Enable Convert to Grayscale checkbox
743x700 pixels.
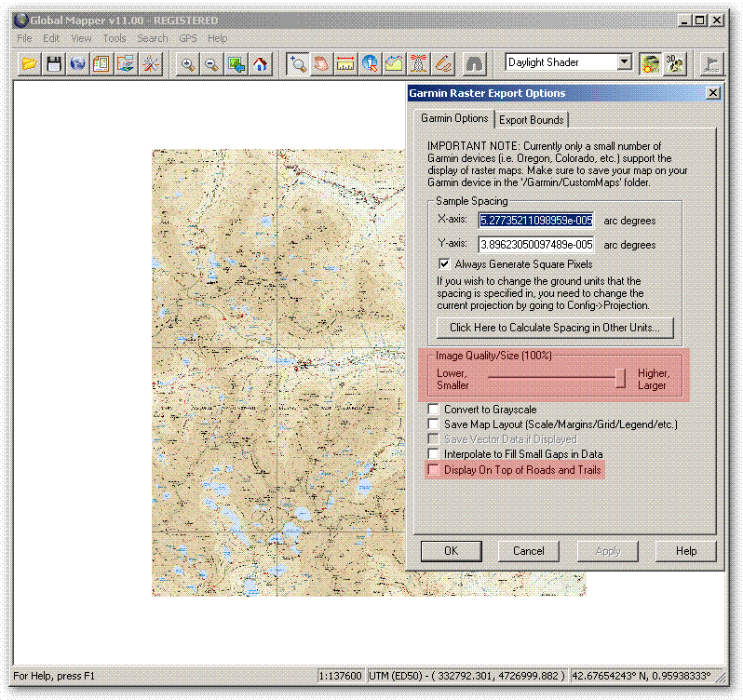433,410
